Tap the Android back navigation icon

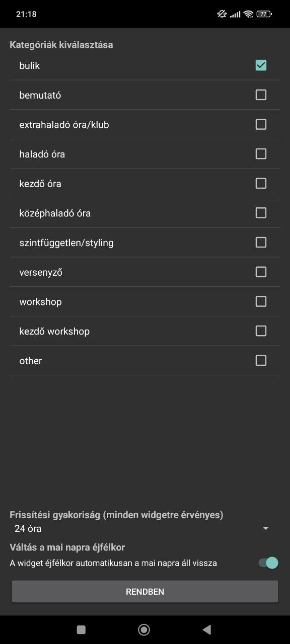(x=206, y=629)
